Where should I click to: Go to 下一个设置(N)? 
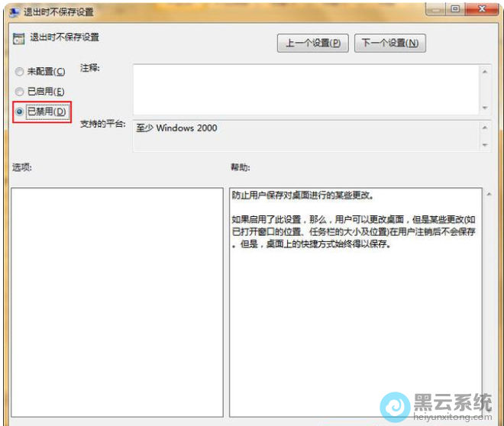389,43
